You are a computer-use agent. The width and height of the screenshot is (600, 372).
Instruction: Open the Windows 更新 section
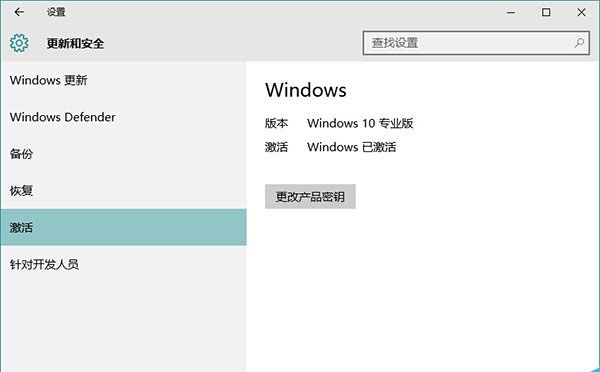[124, 80]
